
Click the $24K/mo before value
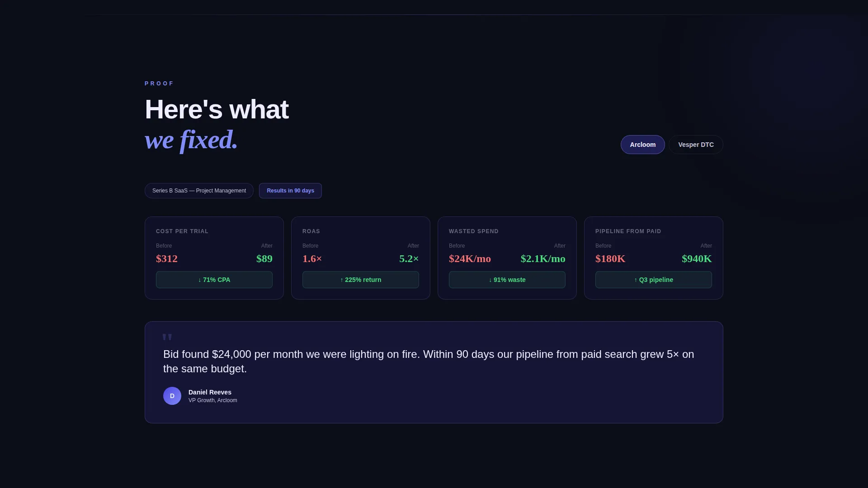[x=470, y=259]
